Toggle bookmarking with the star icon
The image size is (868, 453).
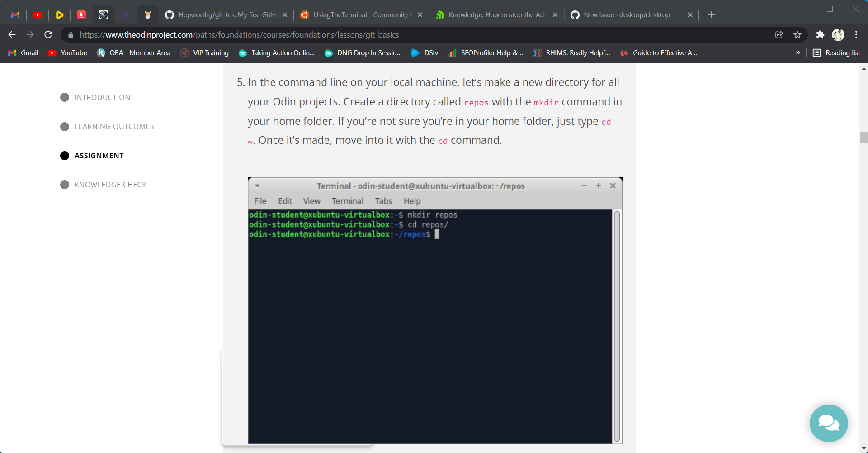797,34
